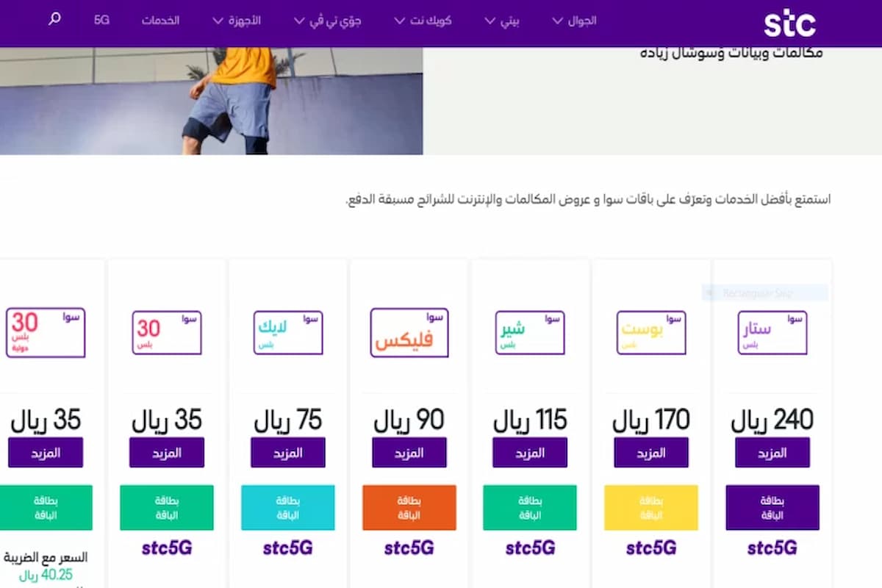Viewport: 882px width, 588px height.
Task: Click the سوا لايك plan logo
Action: (x=287, y=333)
